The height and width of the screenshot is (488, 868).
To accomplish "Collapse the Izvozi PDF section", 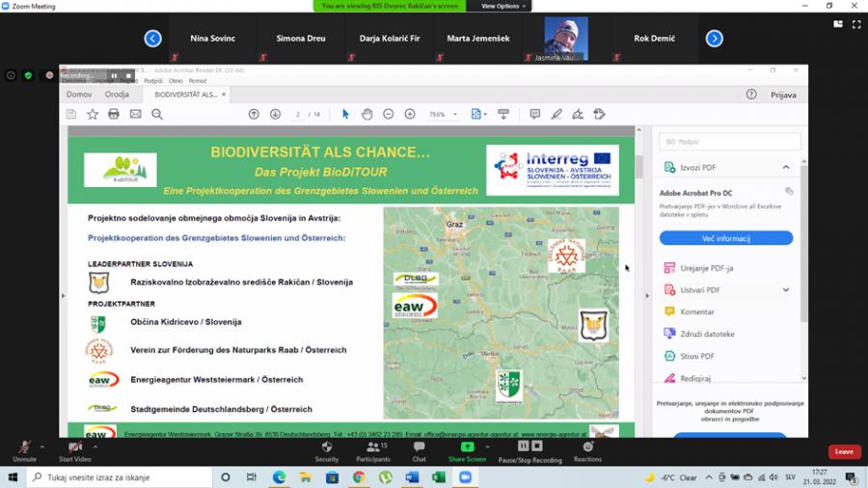I will pyautogui.click(x=785, y=167).
